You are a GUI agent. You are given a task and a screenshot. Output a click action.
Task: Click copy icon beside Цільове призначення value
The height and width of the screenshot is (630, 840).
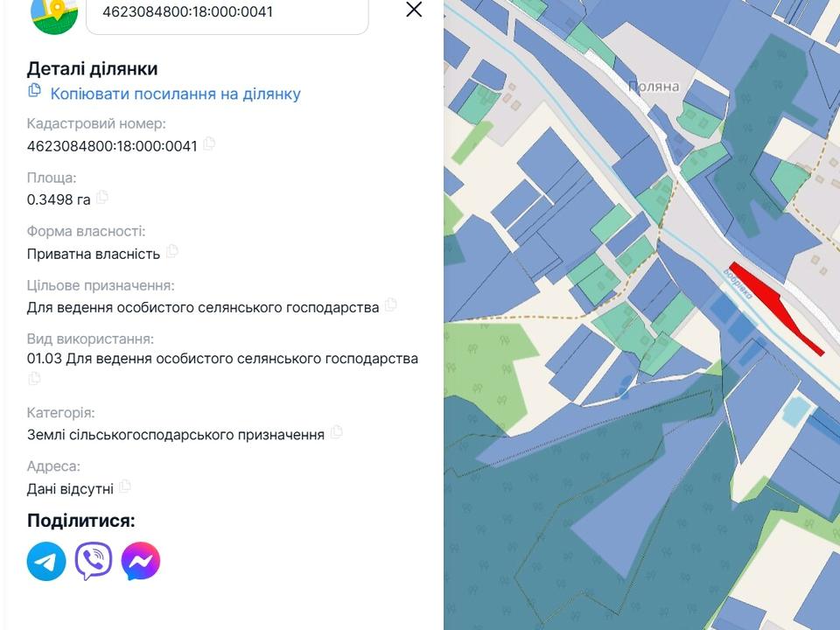point(391,305)
